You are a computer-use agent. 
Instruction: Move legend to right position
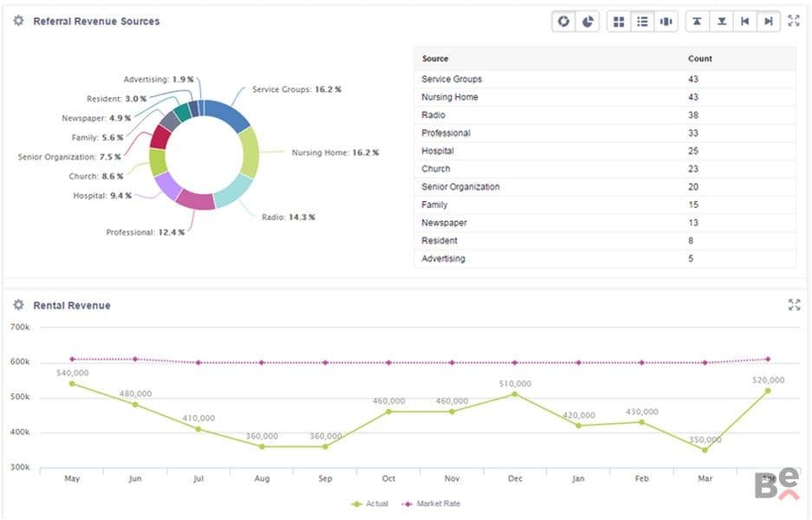(x=769, y=22)
